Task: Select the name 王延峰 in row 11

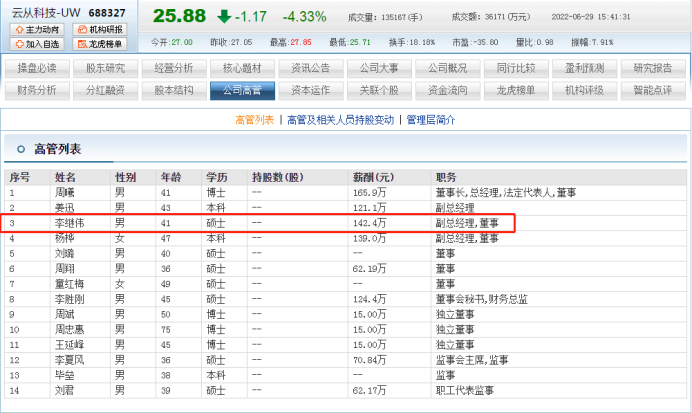Action: coord(69,345)
